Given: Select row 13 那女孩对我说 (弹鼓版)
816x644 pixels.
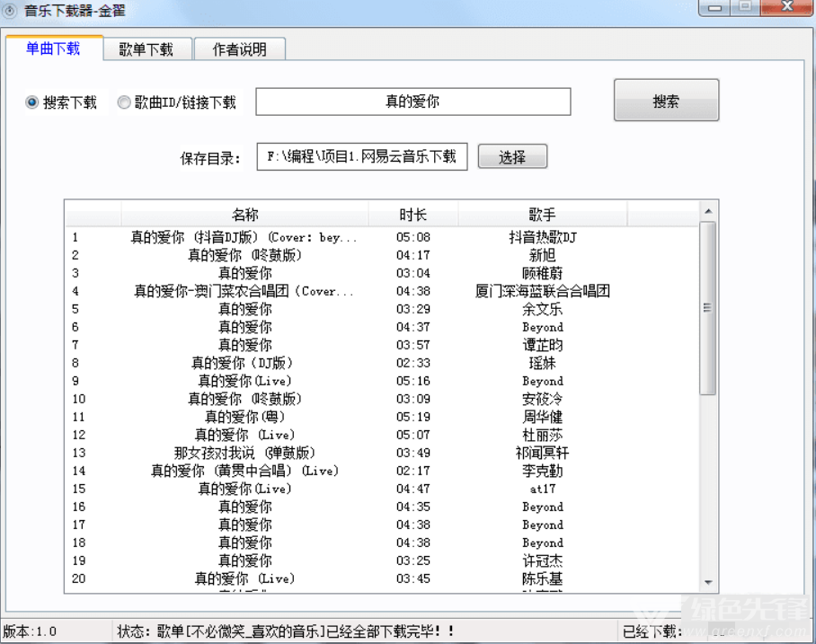Looking at the screenshot, I should 383,453.
